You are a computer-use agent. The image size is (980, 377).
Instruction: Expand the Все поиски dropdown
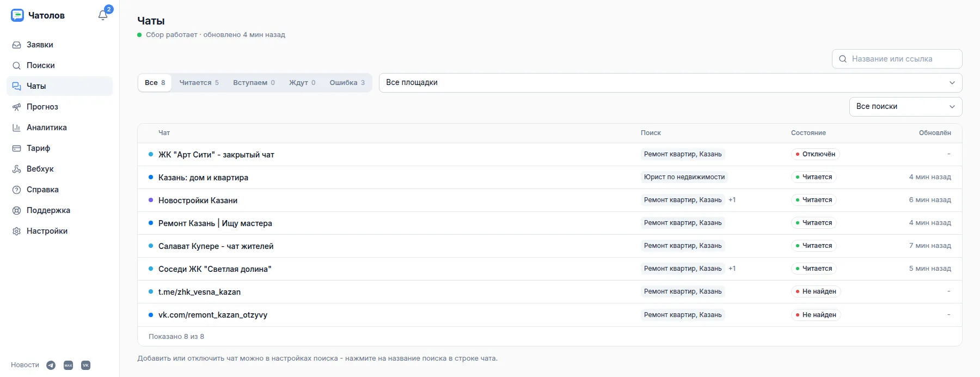pyautogui.click(x=905, y=107)
